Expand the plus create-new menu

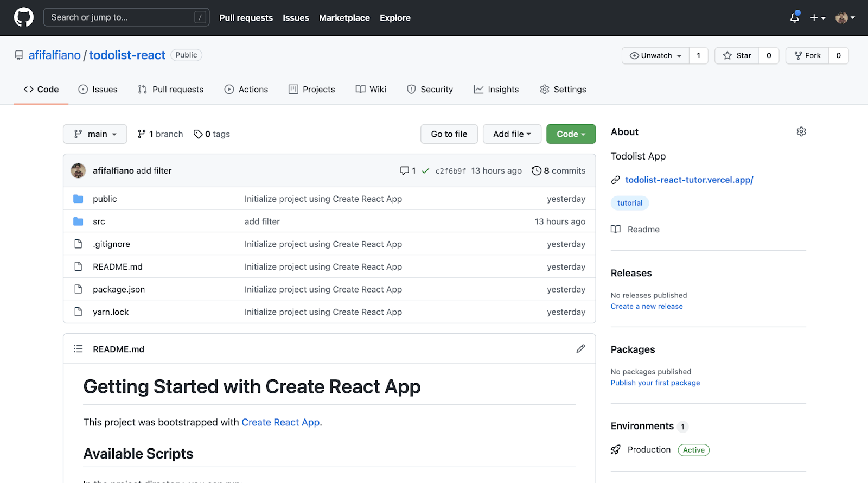point(818,18)
